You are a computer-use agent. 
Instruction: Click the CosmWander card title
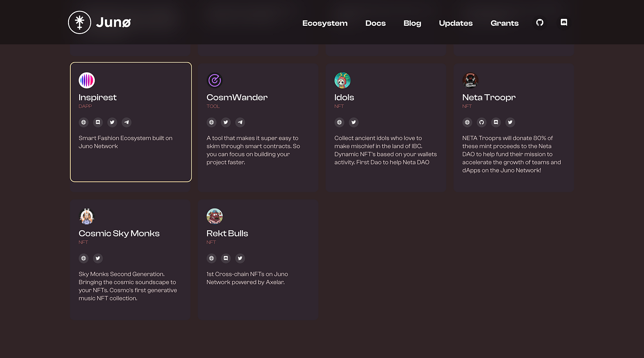(237, 98)
